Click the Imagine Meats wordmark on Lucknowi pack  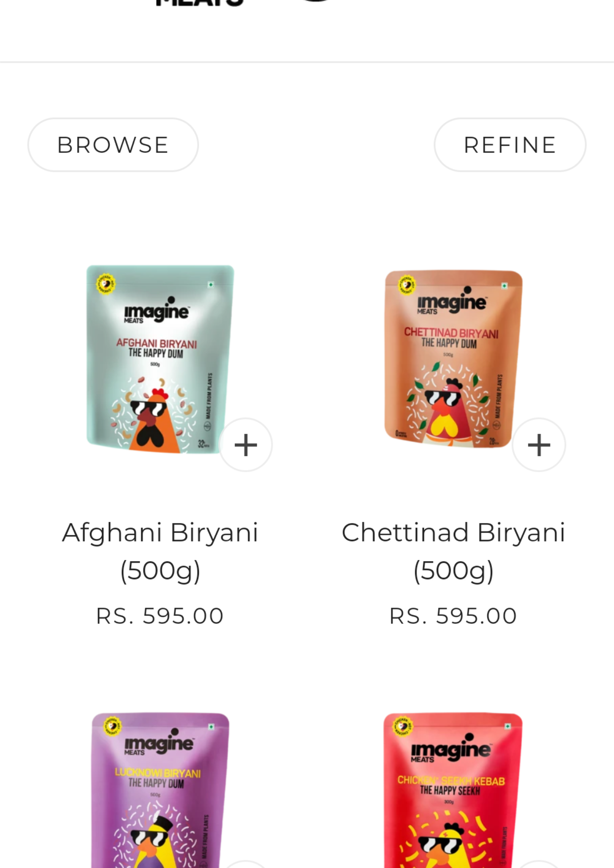159,742
